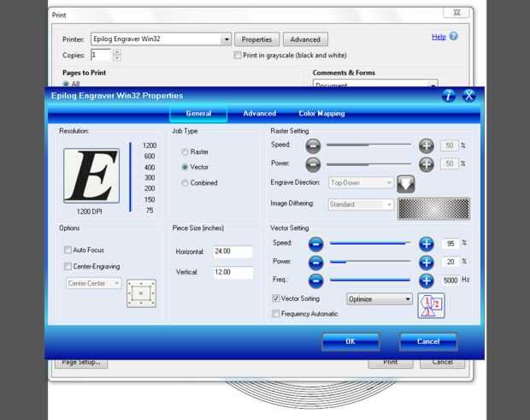This screenshot has height=420, width=530.
Task: Click the center engraving position diagram
Action: [141, 293]
